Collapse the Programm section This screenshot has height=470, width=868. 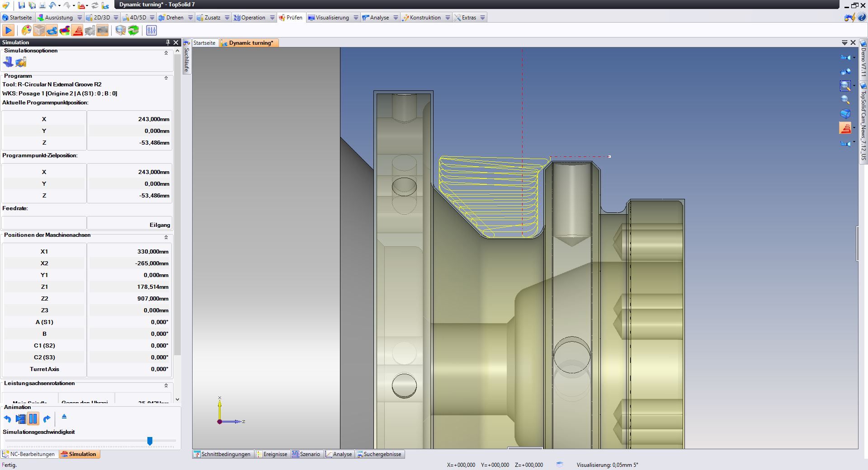click(166, 78)
